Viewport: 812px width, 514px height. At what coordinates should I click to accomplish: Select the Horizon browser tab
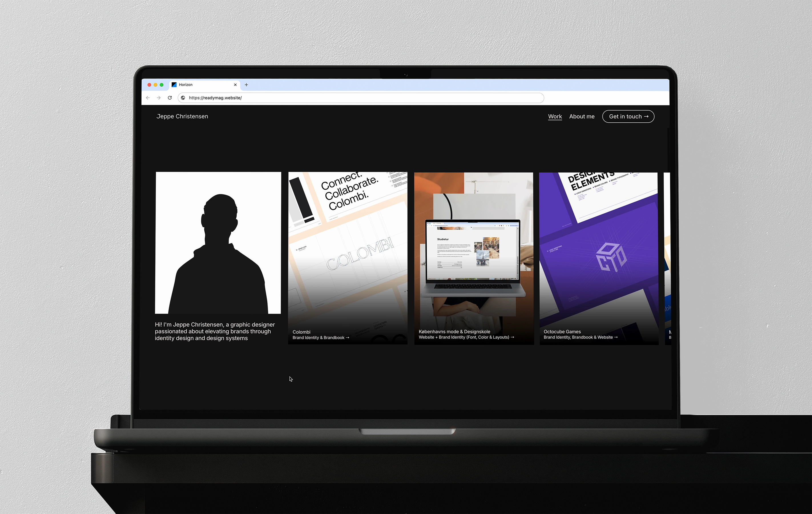tap(202, 85)
